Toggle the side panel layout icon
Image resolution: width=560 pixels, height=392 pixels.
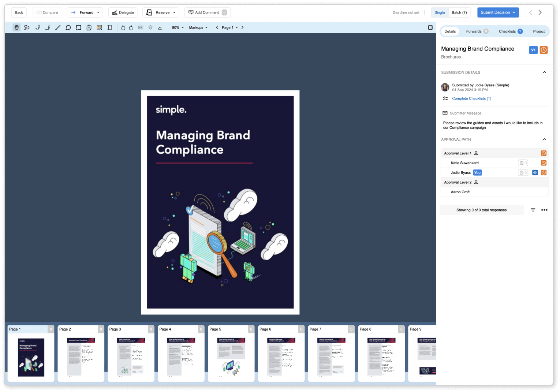[x=430, y=27]
